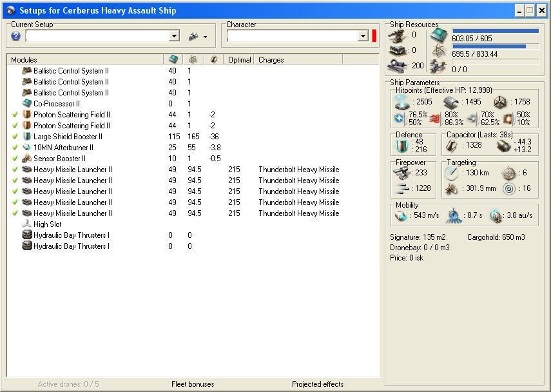
Task: Click the explosive resistance icon
Action: click(508, 119)
